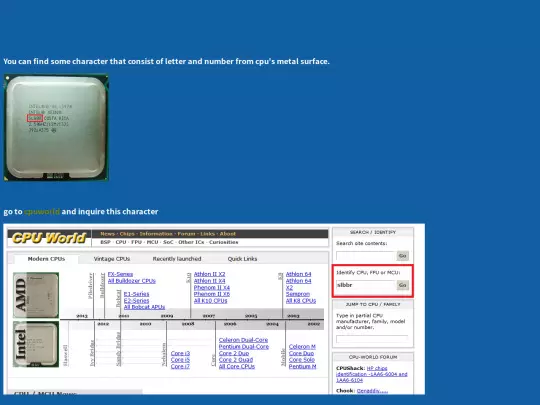Open the All Bulldozer CPUs link
540x405 pixels.
pos(132,281)
